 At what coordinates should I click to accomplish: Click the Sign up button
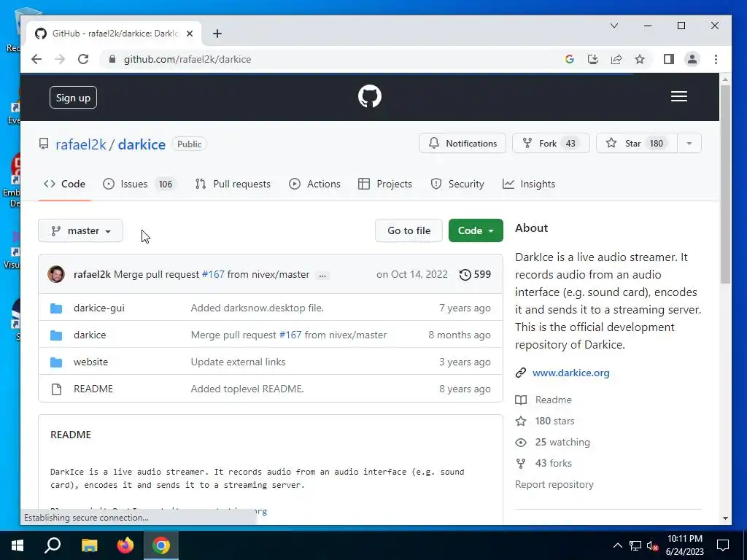tap(73, 98)
